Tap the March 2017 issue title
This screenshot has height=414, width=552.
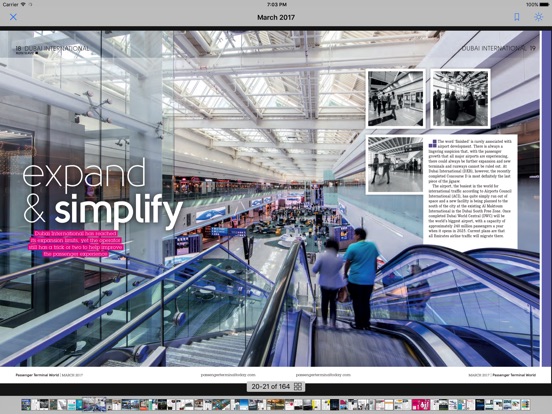(x=276, y=17)
